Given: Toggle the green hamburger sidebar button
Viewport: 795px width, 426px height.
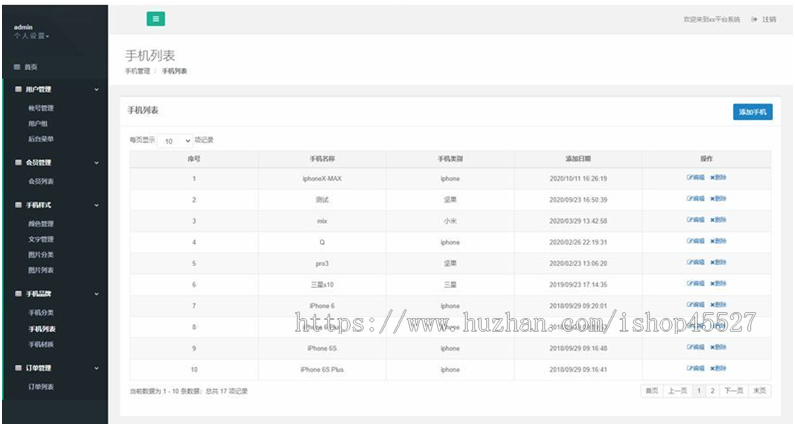Looking at the screenshot, I should click(x=156, y=19).
